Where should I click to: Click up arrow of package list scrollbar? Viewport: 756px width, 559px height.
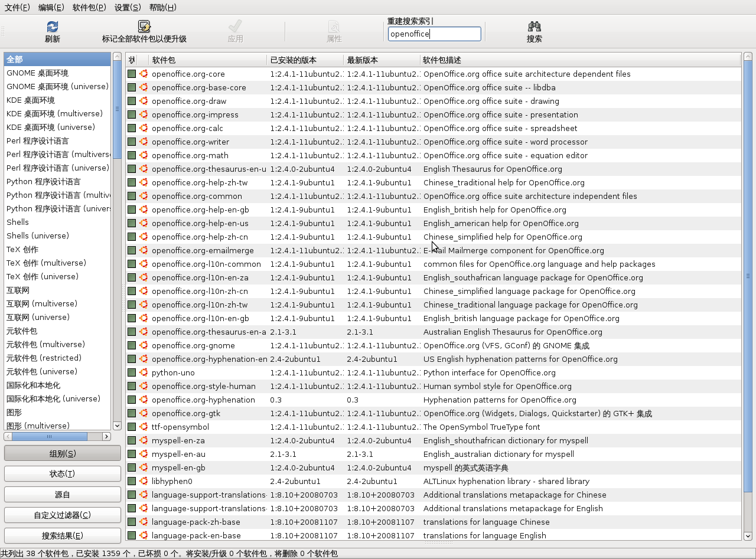tap(748, 57)
